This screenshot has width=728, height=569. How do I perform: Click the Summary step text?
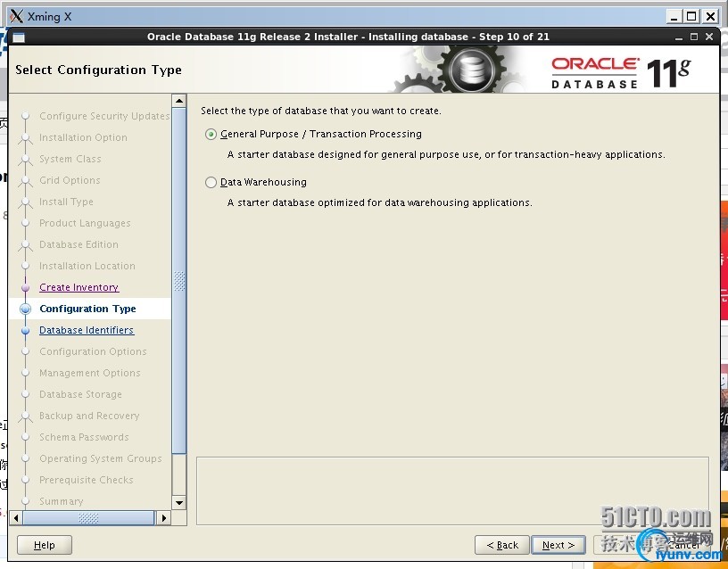tap(62, 501)
